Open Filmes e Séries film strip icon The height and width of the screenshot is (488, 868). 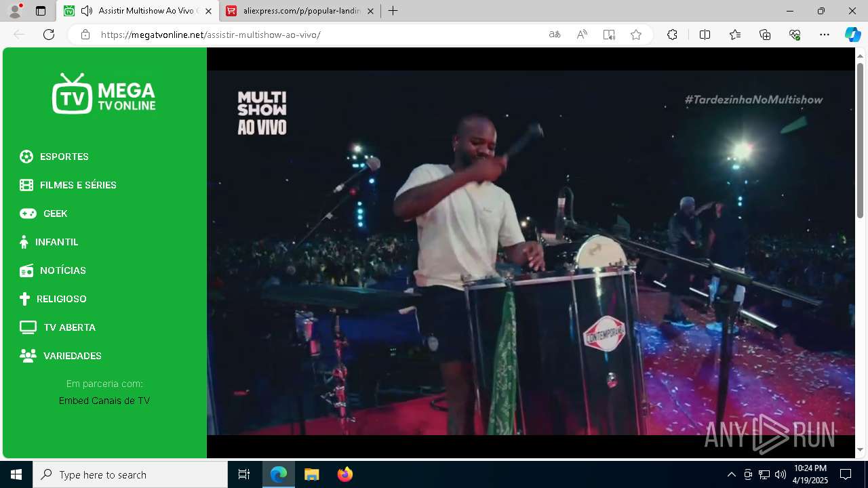pyautogui.click(x=26, y=185)
